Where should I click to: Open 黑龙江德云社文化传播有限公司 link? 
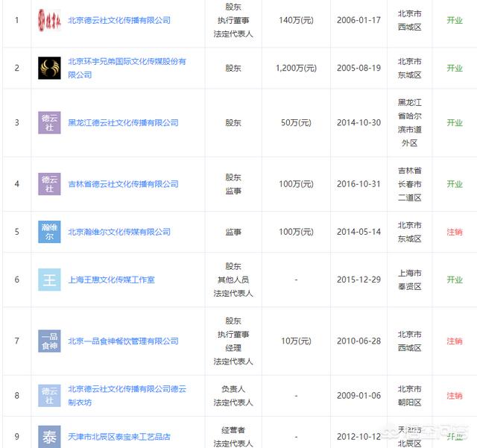pos(123,123)
